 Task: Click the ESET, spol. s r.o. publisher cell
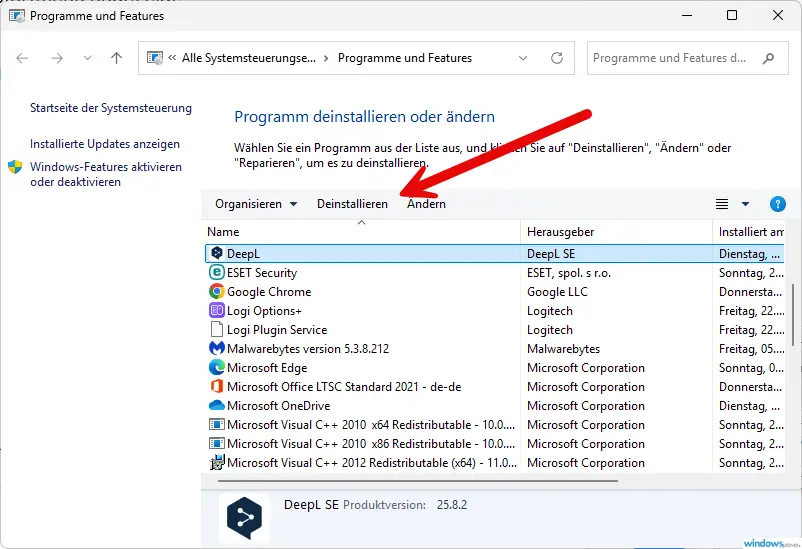pos(569,273)
